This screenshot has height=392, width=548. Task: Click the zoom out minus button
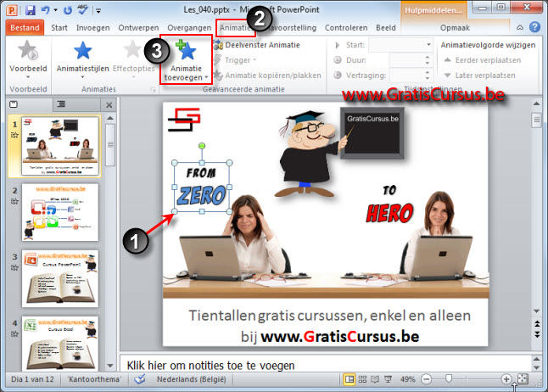click(x=426, y=379)
